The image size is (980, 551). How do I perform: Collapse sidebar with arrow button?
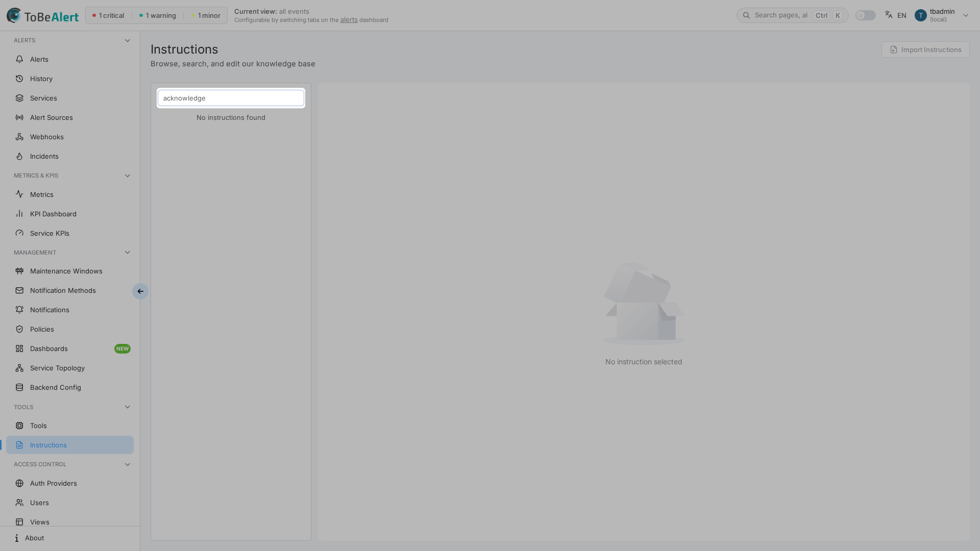click(x=140, y=291)
